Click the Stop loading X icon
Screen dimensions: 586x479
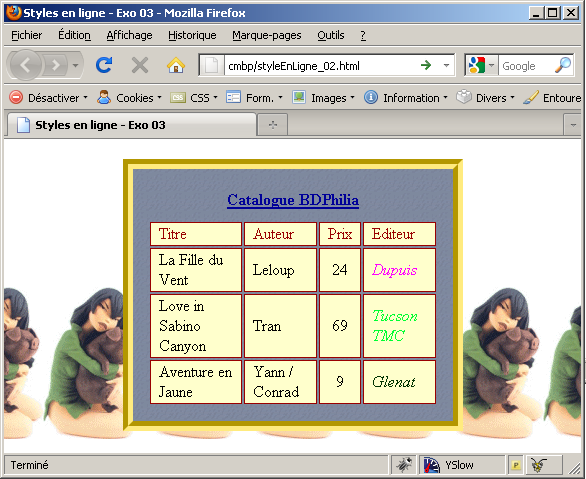(x=140, y=65)
